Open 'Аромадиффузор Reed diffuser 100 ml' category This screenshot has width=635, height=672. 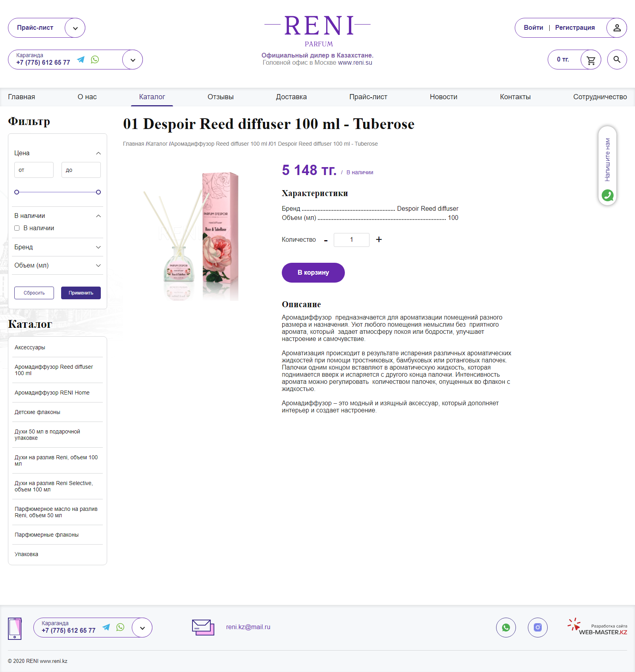[x=54, y=370]
